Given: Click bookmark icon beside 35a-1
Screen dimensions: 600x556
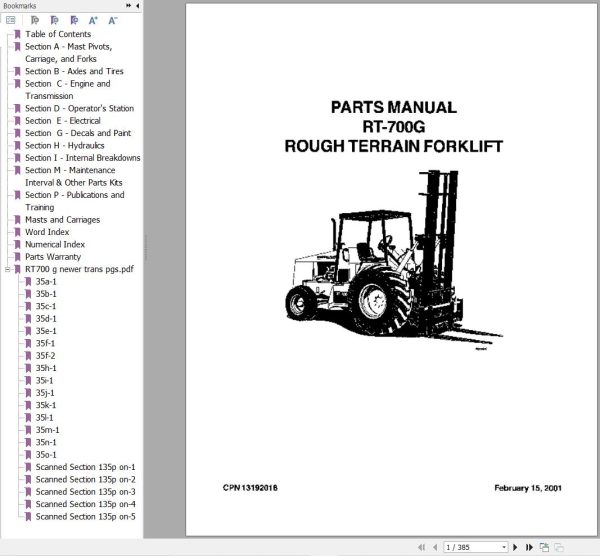Looking at the screenshot, I should (x=28, y=282).
